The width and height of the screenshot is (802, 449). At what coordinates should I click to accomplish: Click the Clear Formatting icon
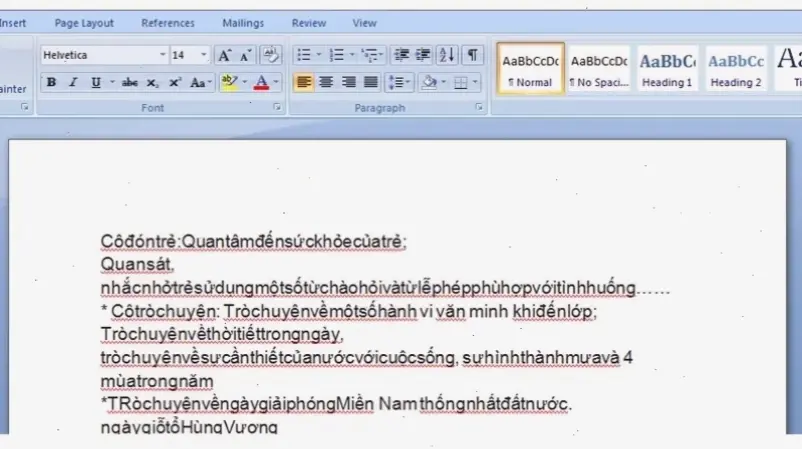271,55
